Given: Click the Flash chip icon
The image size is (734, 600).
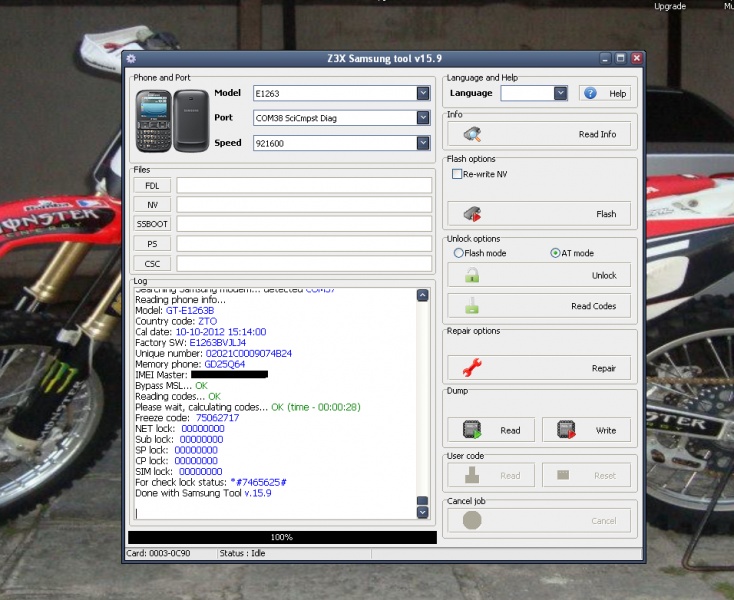Looking at the screenshot, I should pyautogui.click(x=472, y=214).
